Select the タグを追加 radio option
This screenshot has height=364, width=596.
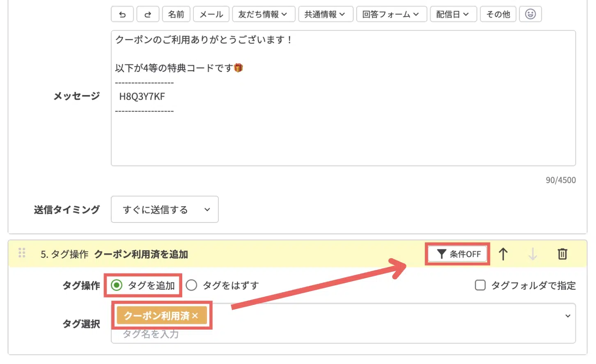pos(117,285)
